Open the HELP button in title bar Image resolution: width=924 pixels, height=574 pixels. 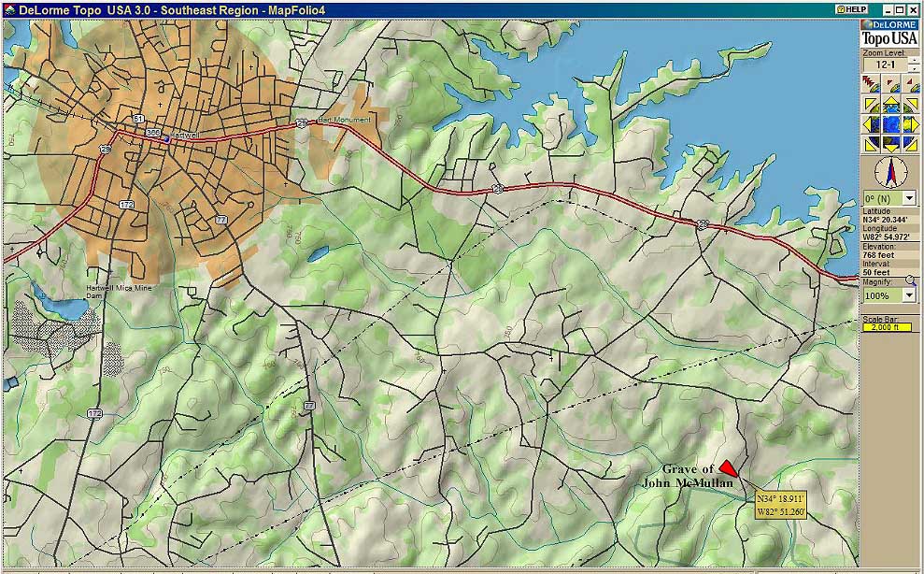point(852,9)
